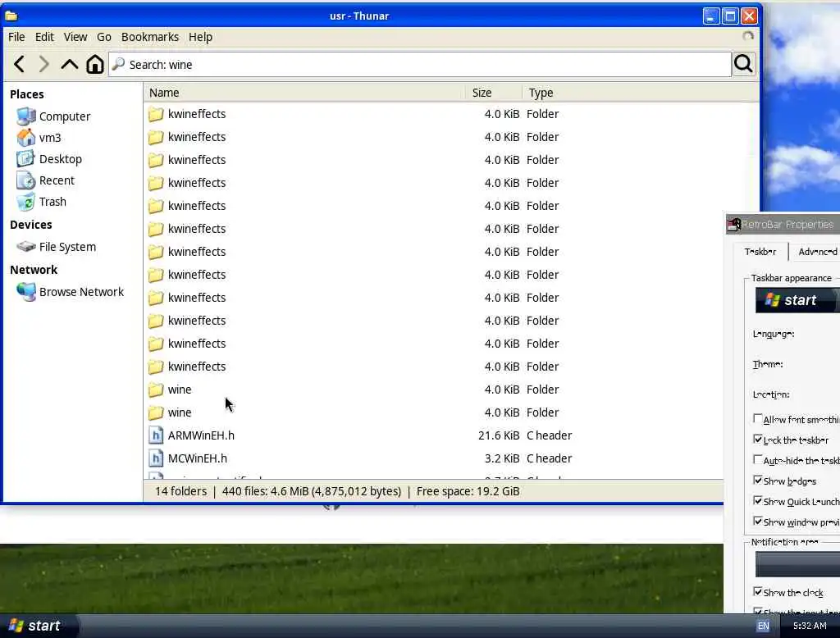Open Browse Network in the sidebar
Image resolution: width=840 pixels, height=638 pixels.
(x=81, y=292)
